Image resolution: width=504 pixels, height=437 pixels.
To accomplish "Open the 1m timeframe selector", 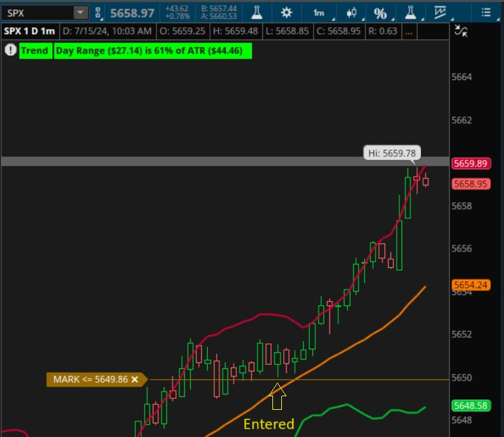I will [x=319, y=13].
